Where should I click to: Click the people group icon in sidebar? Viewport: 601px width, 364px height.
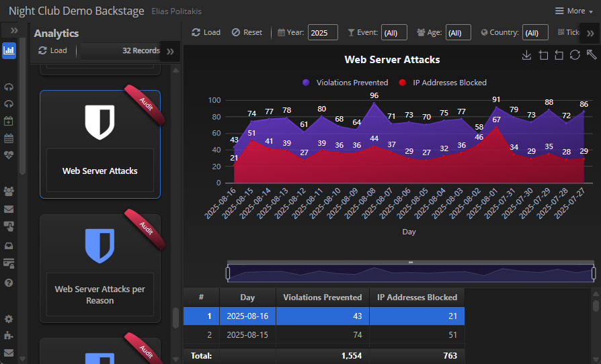pyautogui.click(x=9, y=191)
